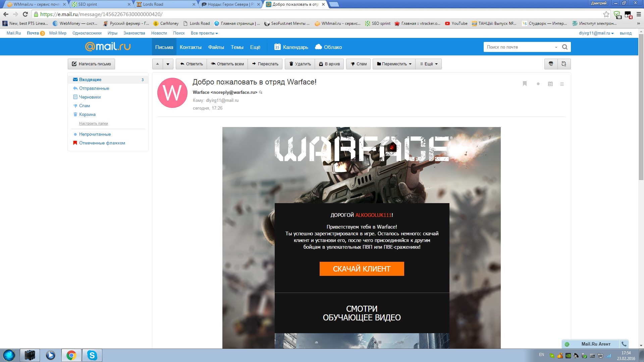Switch to the Темы tab
Image resolution: width=644 pixels, height=362 pixels.
[237, 47]
